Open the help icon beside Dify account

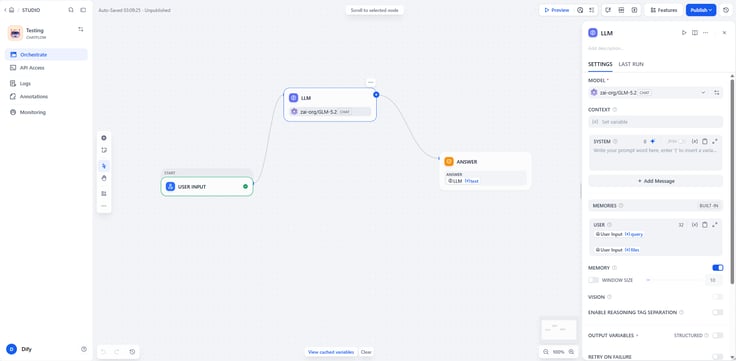coord(84,349)
